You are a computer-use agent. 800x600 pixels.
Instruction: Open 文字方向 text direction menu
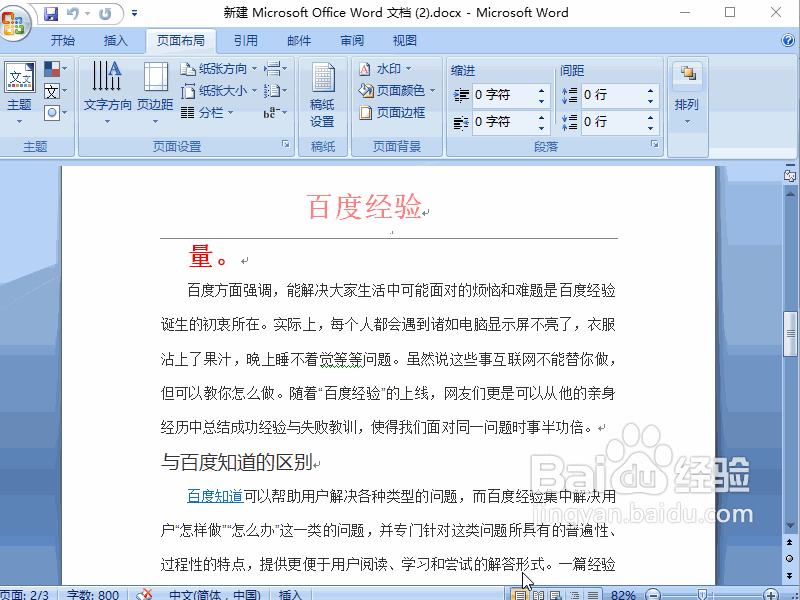pos(107,93)
